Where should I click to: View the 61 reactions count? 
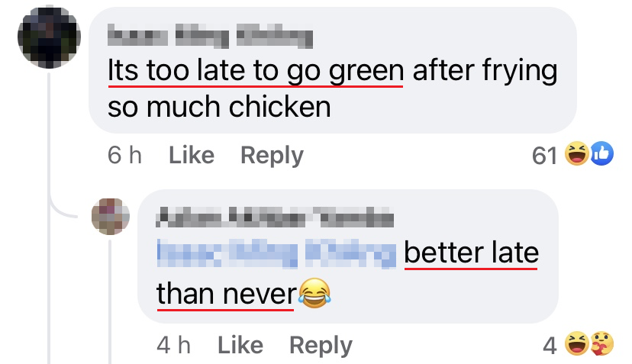click(x=544, y=156)
